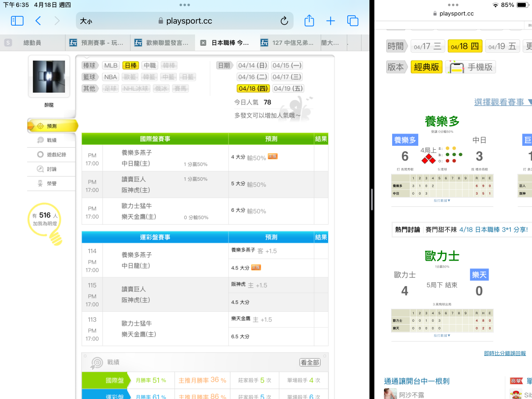The width and height of the screenshot is (532, 399).
Task: Expand 投打數據 under 歐力士 box score
Action: coord(442,335)
